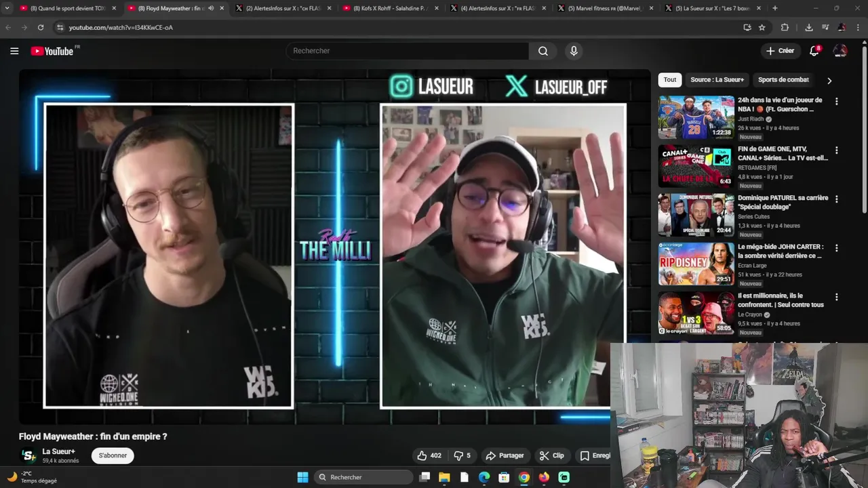Click 'Series Cultes' channel name
Viewport: 868px width, 488px height.
coord(754,217)
